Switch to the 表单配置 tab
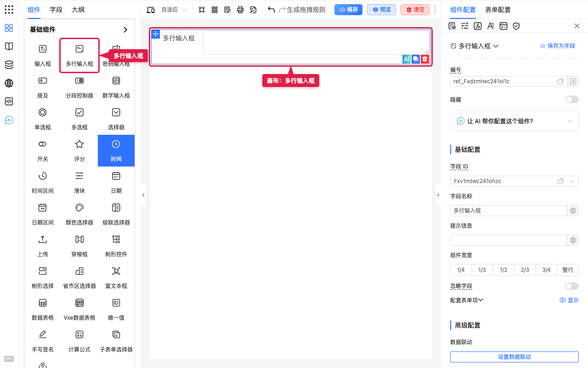 pos(498,10)
